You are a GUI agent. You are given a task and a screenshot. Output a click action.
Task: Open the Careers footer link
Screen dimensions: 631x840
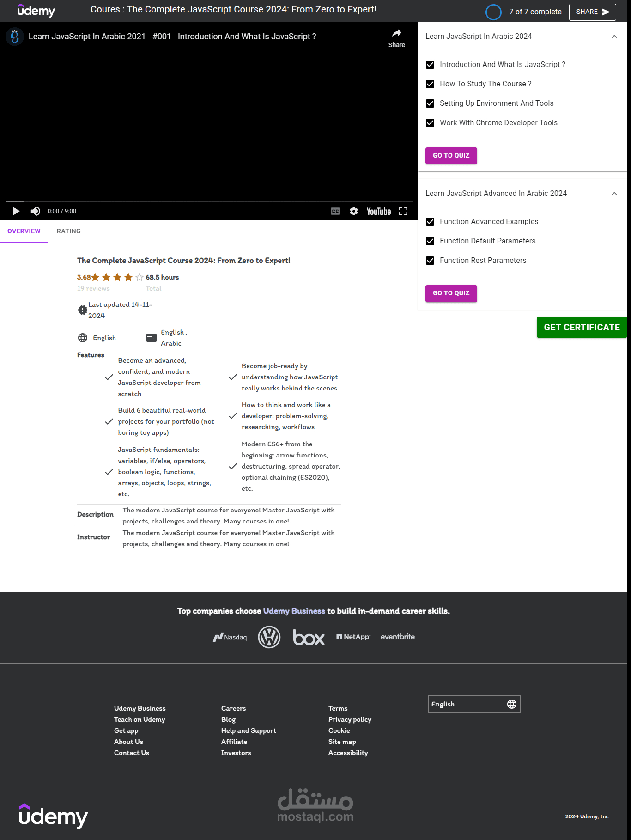click(234, 708)
